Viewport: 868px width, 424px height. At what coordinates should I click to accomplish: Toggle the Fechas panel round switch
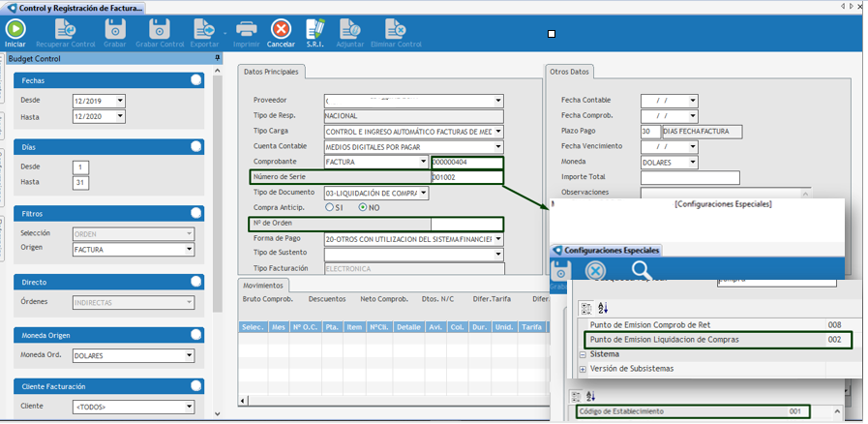[195, 80]
